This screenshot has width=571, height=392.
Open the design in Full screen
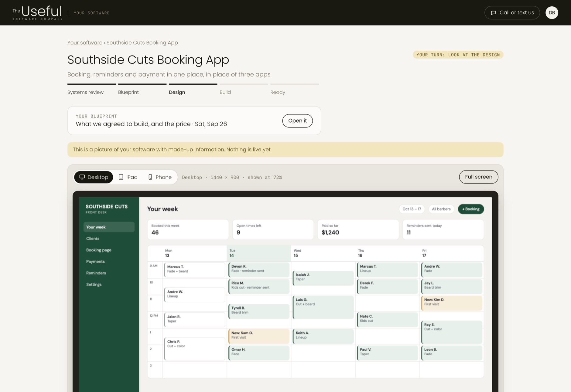coord(478,177)
